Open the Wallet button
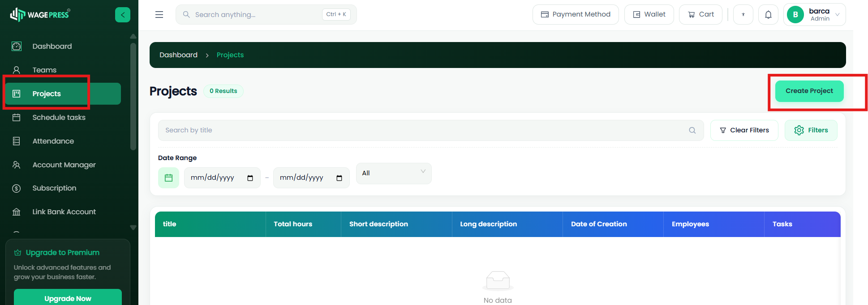868x305 pixels. [649, 15]
